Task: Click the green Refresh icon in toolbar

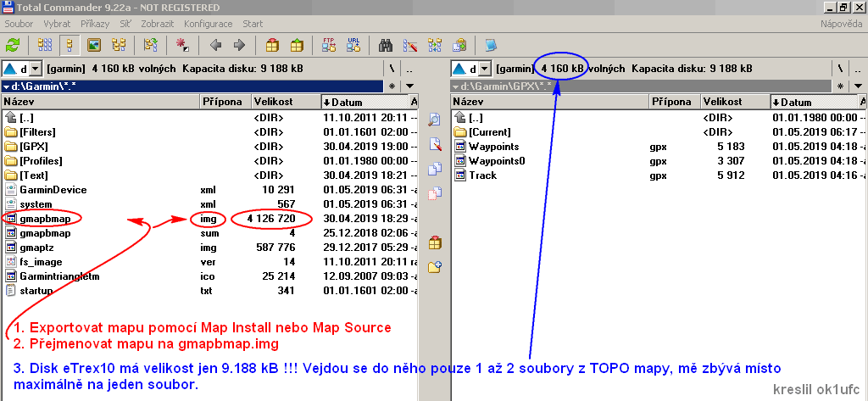Action: [13, 45]
